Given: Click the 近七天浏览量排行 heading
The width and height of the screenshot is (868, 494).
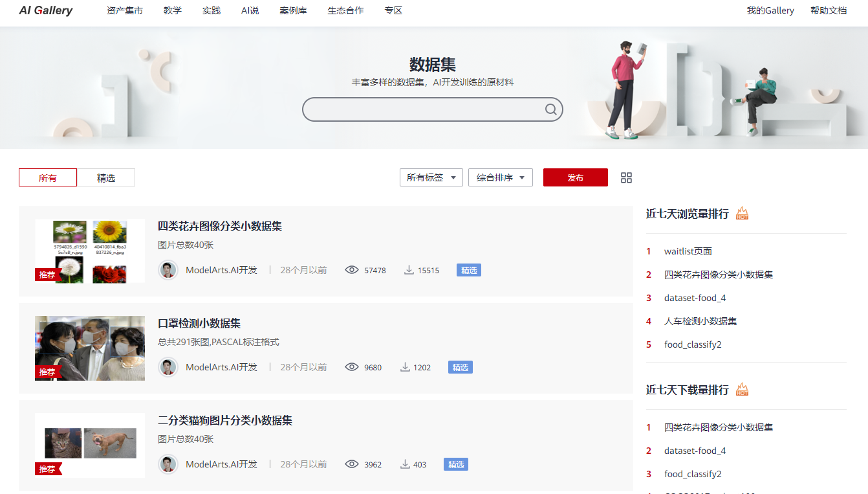Looking at the screenshot, I should coord(688,214).
